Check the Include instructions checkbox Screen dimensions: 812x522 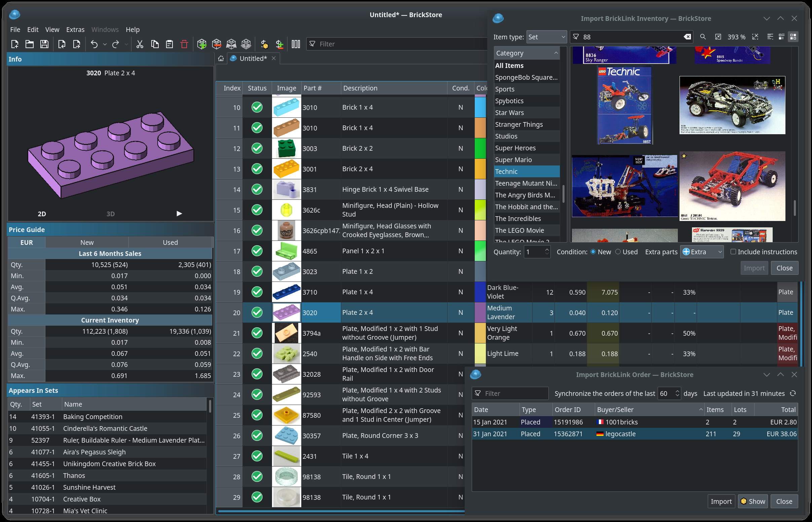click(733, 252)
